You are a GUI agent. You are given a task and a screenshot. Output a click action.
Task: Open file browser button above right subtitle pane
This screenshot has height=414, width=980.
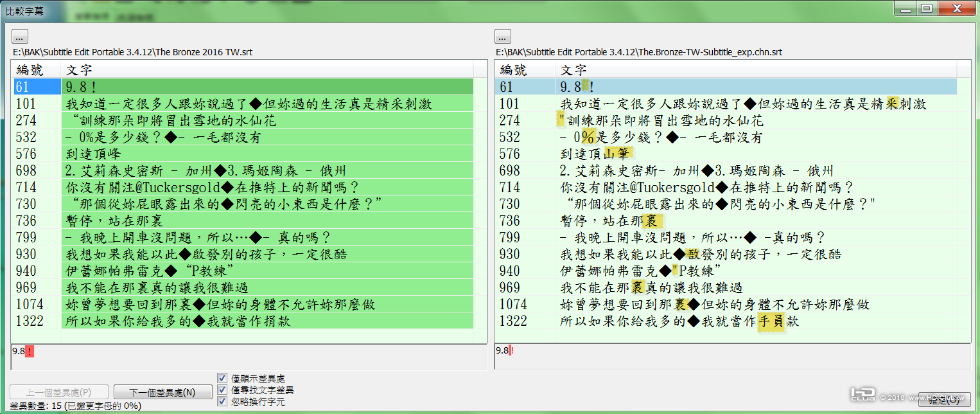[x=503, y=37]
